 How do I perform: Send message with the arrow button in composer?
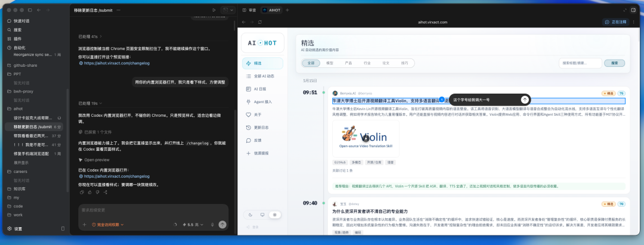[x=222, y=225]
